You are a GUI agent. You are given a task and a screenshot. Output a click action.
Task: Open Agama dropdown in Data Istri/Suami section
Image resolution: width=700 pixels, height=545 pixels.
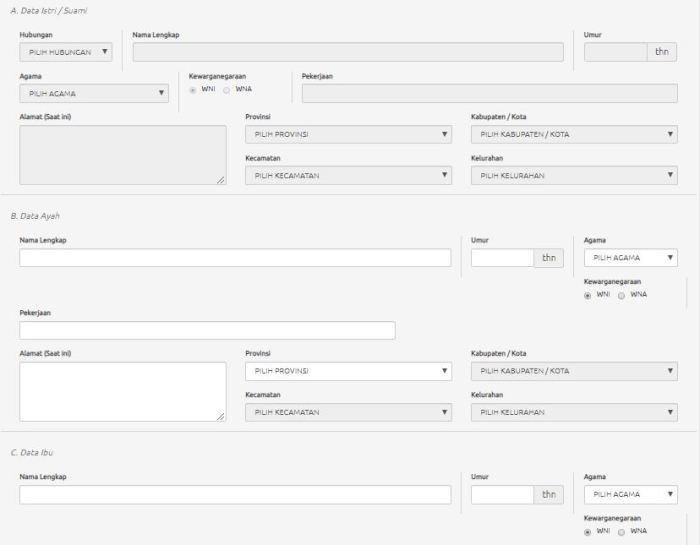[x=94, y=95]
